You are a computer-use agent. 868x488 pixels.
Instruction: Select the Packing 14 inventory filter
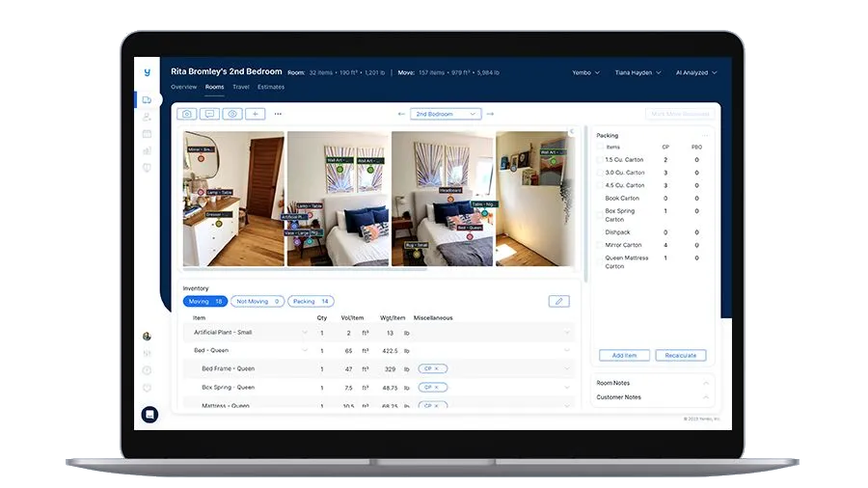point(311,302)
